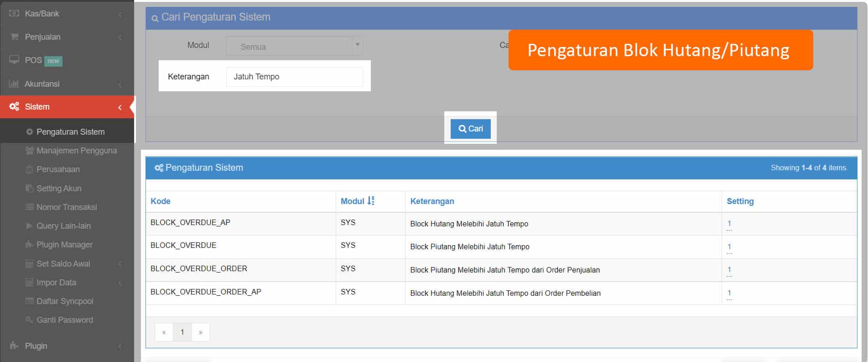
Task: Click the Setting Akun copy icon
Action: pos(30,189)
